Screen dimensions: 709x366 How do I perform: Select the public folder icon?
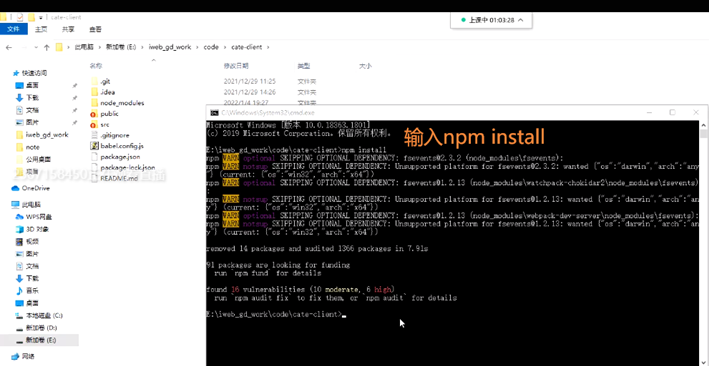point(94,114)
